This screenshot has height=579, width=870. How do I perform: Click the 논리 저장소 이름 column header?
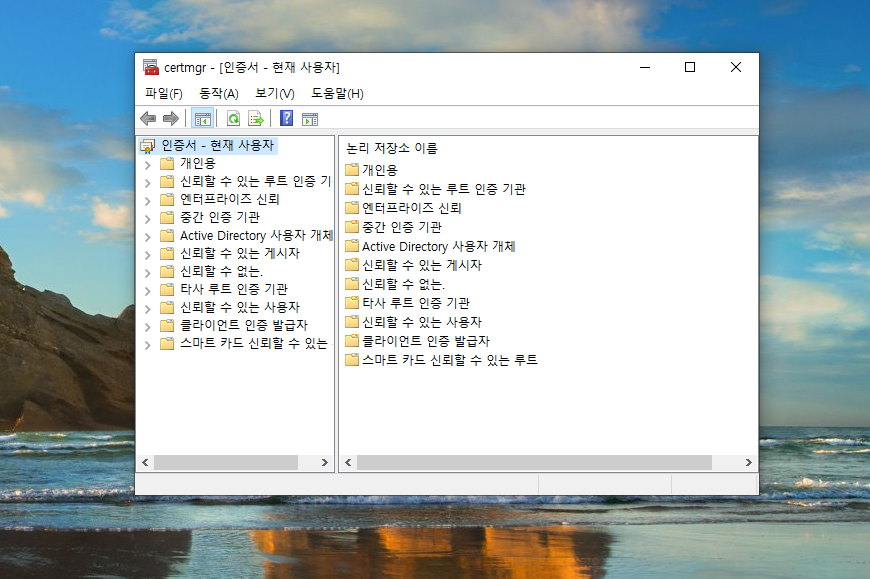393,147
